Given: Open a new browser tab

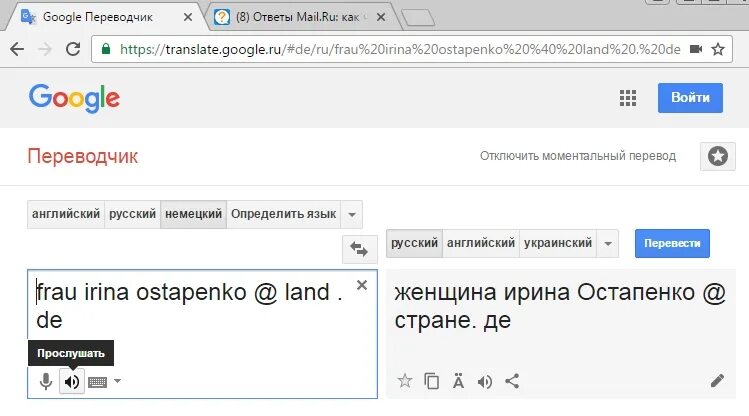Looking at the screenshot, I should click(418, 18).
